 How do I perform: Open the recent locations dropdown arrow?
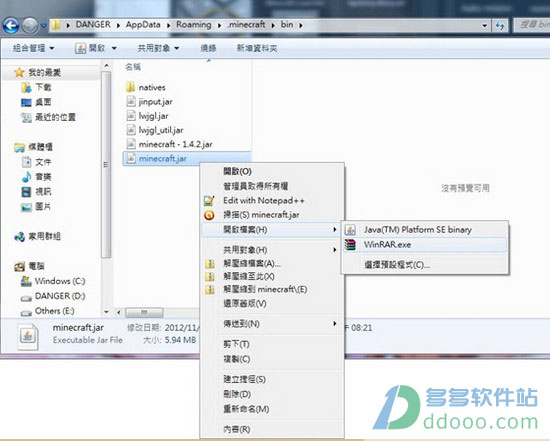click(x=43, y=26)
